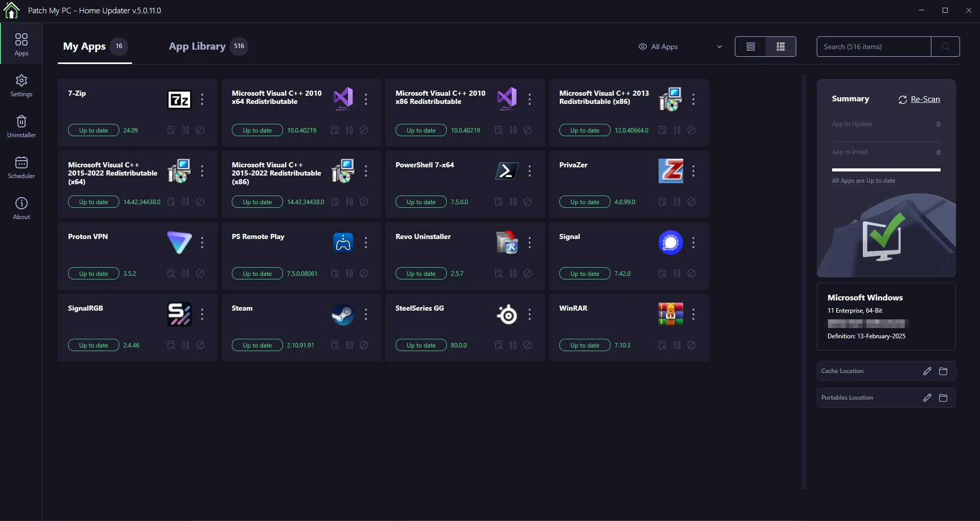Viewport: 980px width, 521px height.
Task: Click the PrivaZer logo icon
Action: pyautogui.click(x=671, y=171)
